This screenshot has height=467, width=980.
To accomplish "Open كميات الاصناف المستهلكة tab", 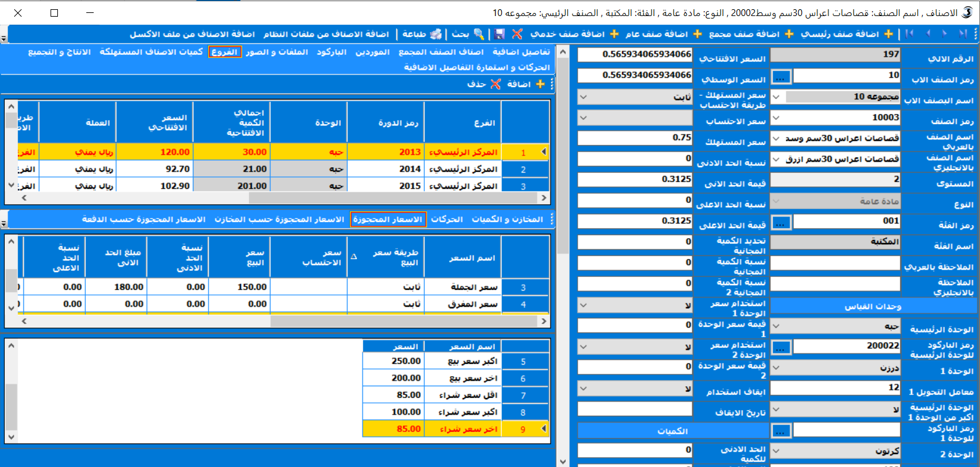I will (x=151, y=52).
